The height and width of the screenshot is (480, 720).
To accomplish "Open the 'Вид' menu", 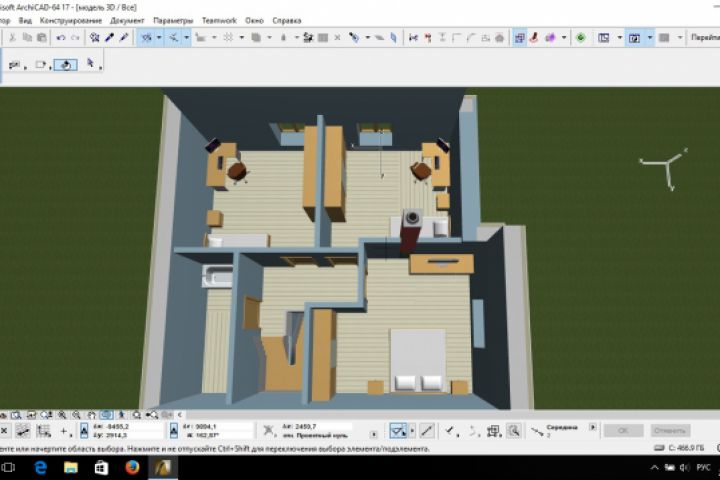I will [25, 21].
